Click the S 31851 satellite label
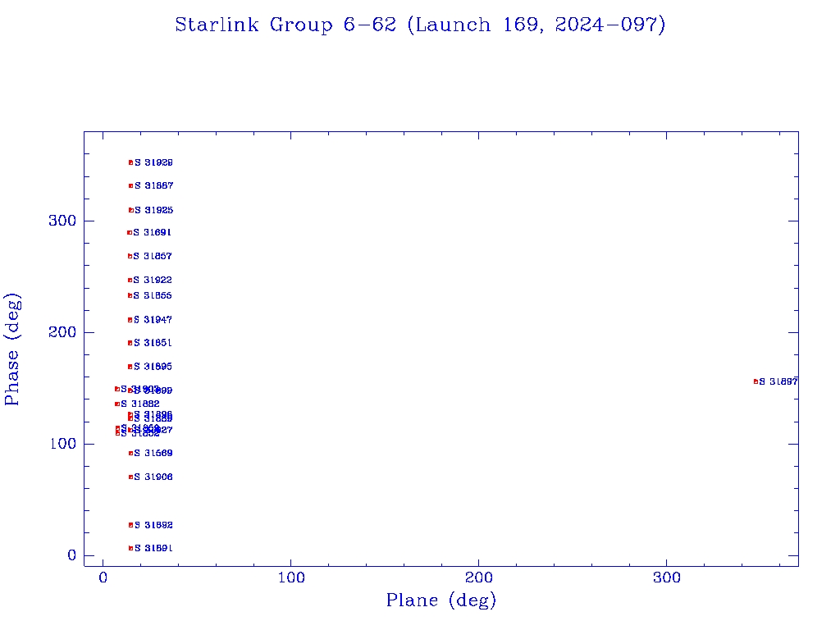The image size is (840, 630). [x=153, y=343]
